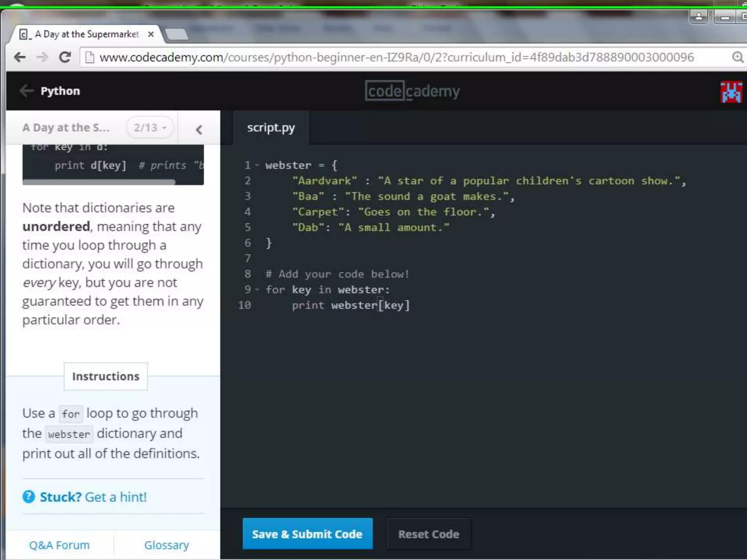Toggle the fold arrow on line 9
Image resolution: width=747 pixels, height=560 pixels.
point(257,290)
